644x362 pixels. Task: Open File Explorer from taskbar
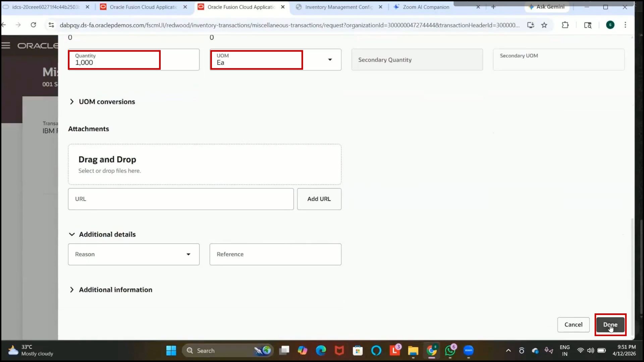[413, 351]
